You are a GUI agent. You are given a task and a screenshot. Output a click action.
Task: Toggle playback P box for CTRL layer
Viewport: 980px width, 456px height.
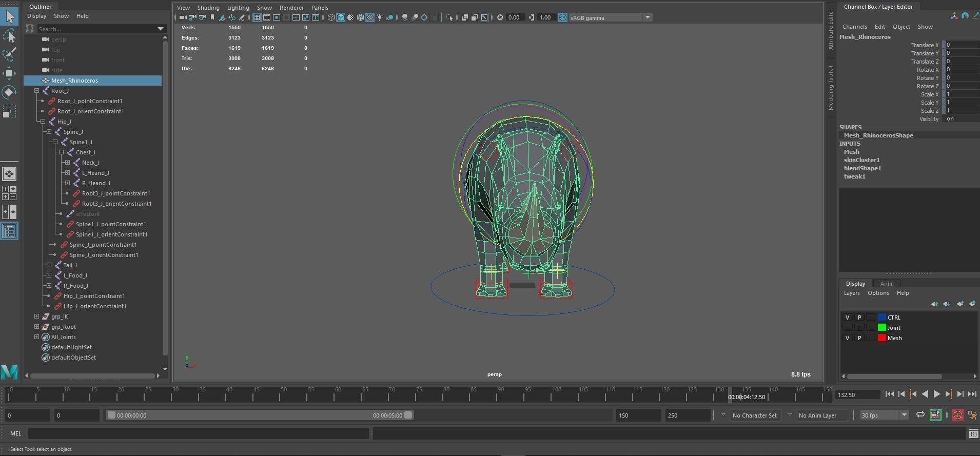pos(859,318)
